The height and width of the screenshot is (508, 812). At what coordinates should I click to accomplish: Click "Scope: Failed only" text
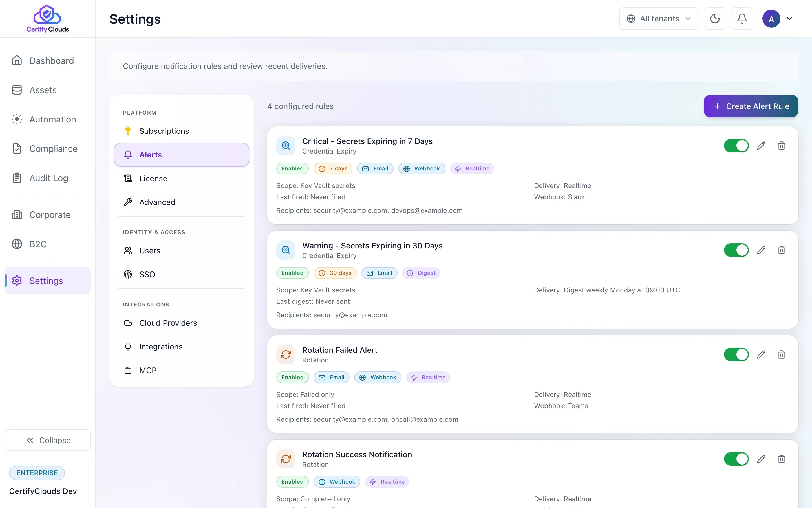click(x=305, y=395)
